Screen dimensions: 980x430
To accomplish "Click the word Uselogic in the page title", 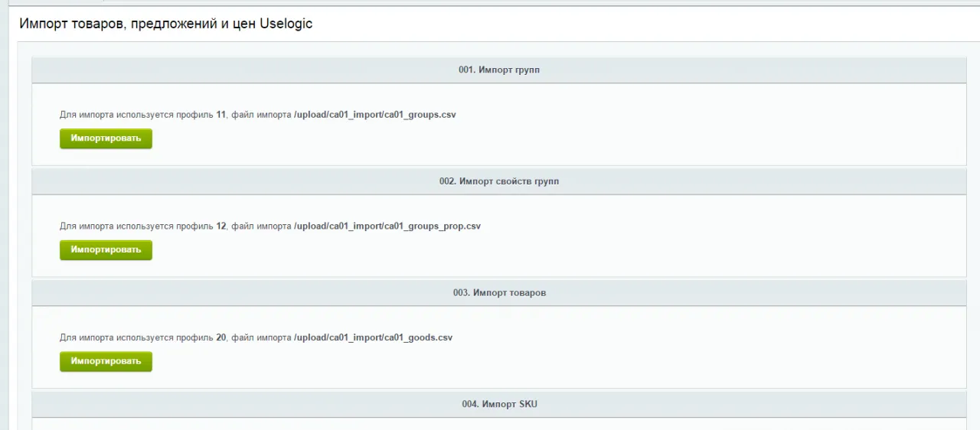I will pos(286,24).
